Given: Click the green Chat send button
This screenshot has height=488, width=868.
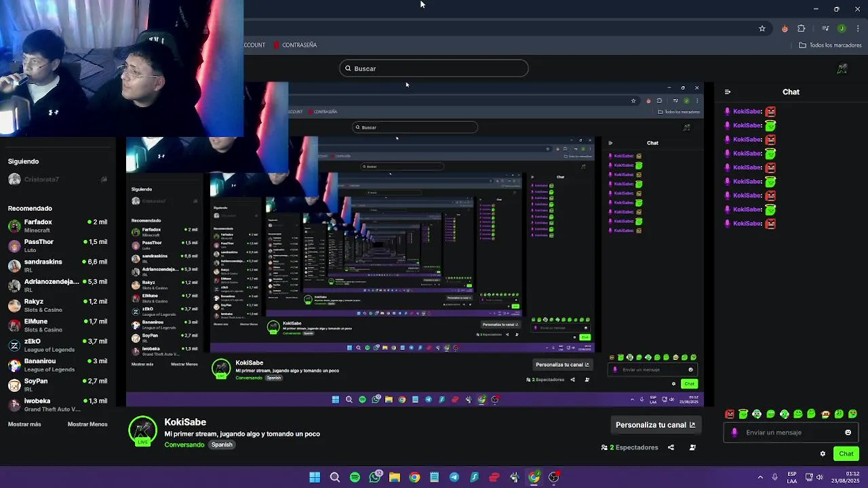Looking at the screenshot, I should 846,453.
